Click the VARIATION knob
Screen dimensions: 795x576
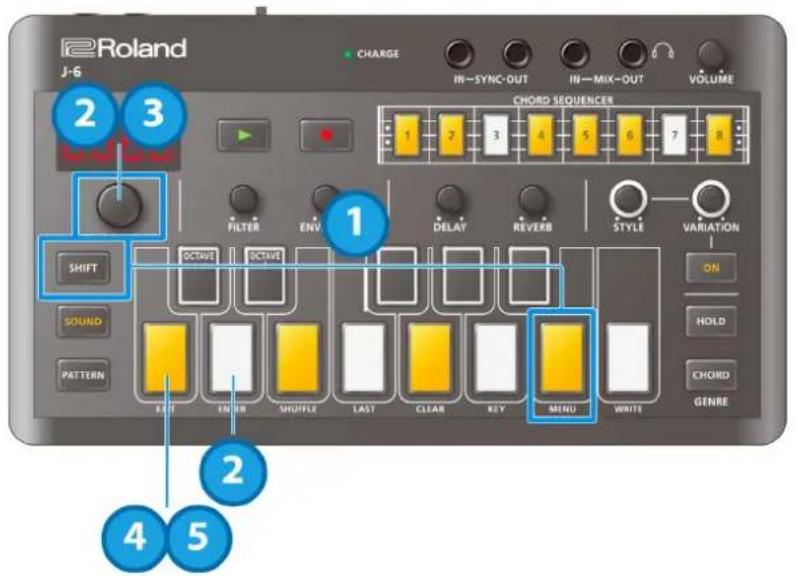pyautogui.click(x=711, y=199)
